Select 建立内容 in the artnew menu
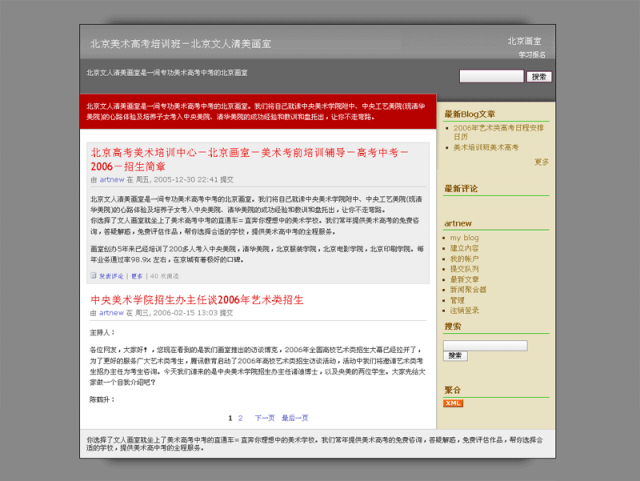Image resolution: width=640 pixels, height=481 pixels. point(463,248)
